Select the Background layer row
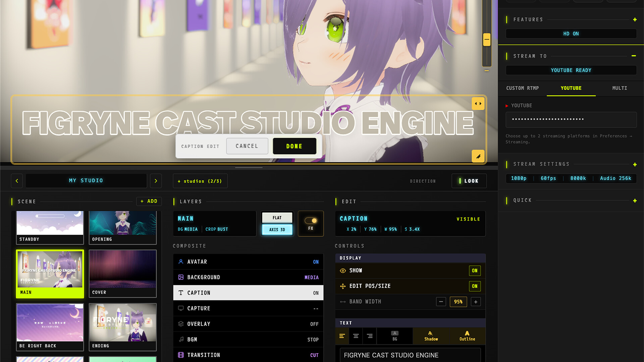The image size is (644, 362). [x=248, y=277]
